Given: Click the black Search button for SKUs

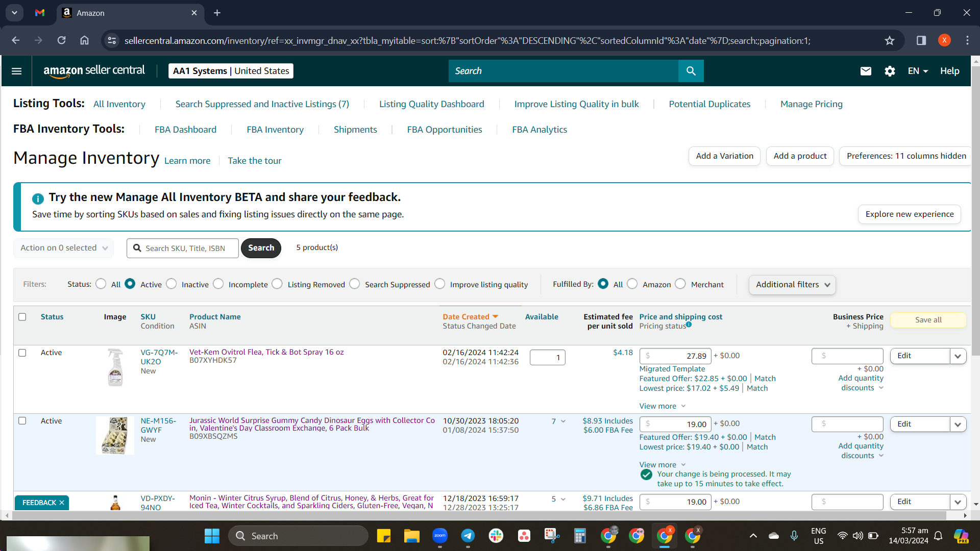Looking at the screenshot, I should click(x=261, y=248).
